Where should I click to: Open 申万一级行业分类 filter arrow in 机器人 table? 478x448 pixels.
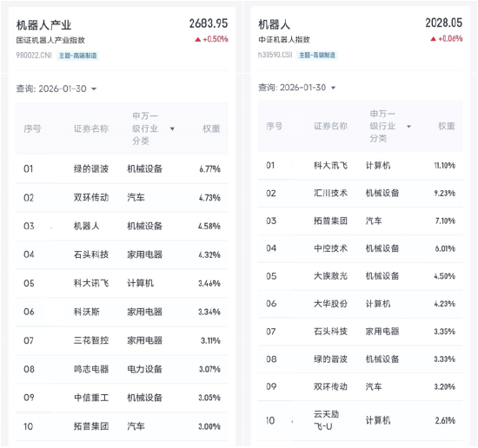408,127
